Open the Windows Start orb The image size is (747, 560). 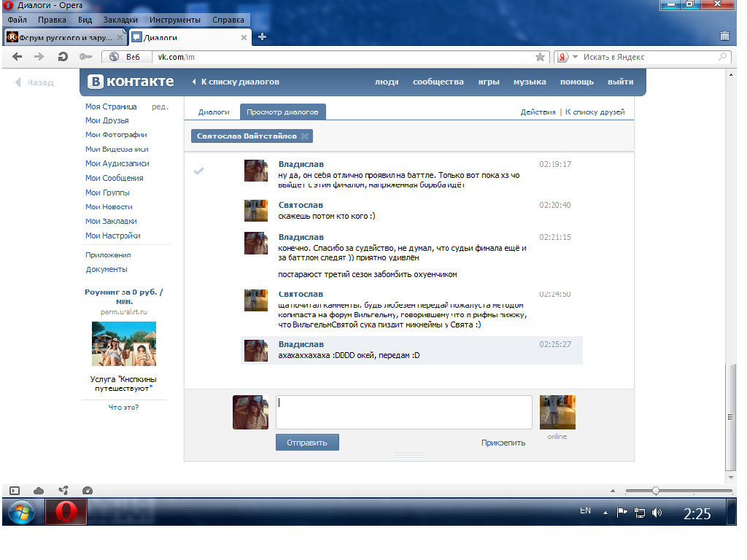point(21,513)
